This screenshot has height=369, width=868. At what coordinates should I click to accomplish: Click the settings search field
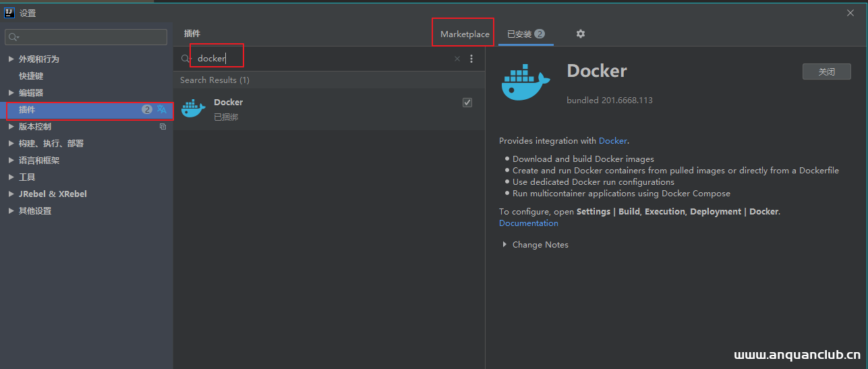86,37
